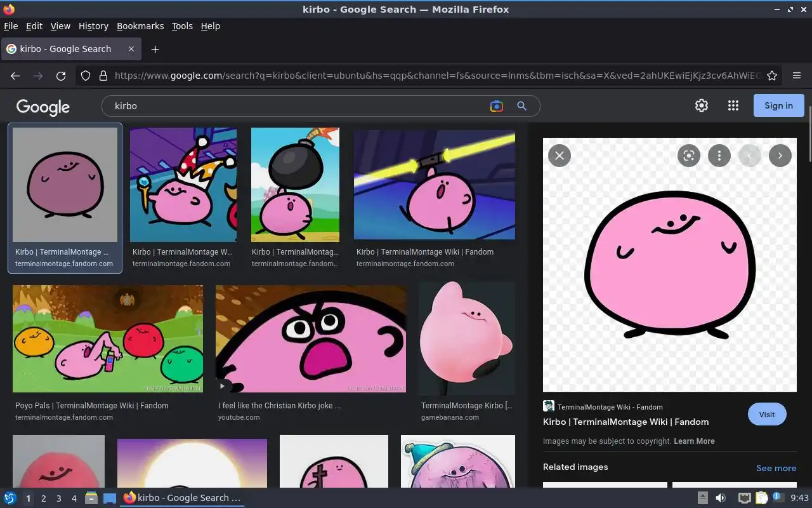Close the image preview panel

560,156
